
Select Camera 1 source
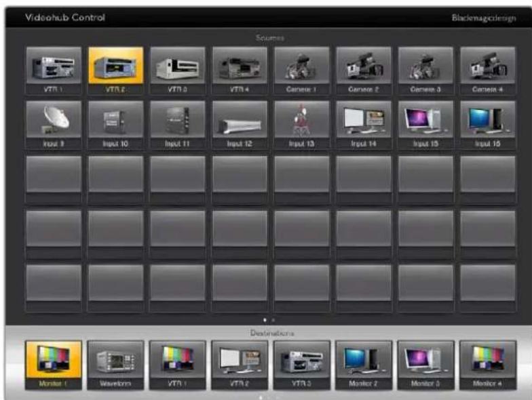pos(301,71)
